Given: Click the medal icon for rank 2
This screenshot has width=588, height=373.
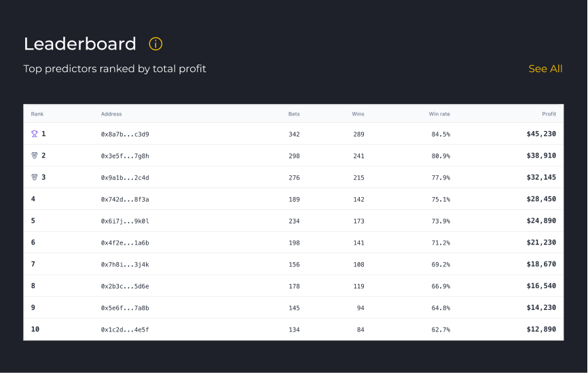Looking at the screenshot, I should [x=35, y=156].
